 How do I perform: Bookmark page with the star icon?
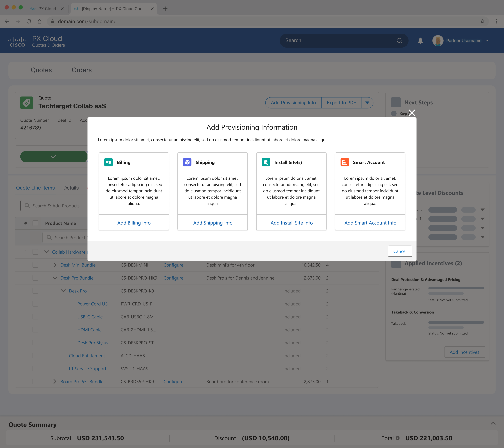[483, 21]
